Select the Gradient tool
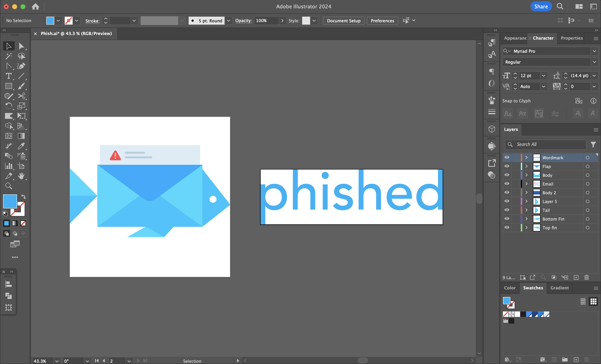Viewport: 601px width, 364px height. coord(21,136)
